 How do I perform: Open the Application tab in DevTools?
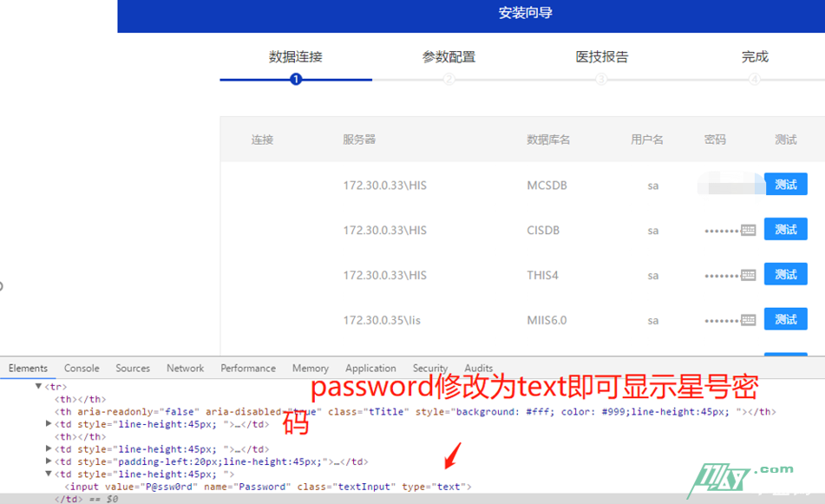(370, 368)
